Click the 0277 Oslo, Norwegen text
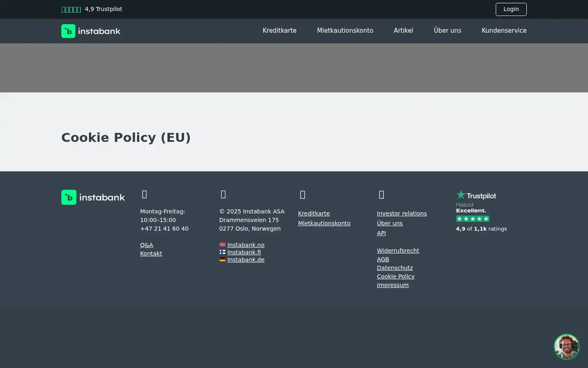588x368 pixels. pyautogui.click(x=250, y=229)
